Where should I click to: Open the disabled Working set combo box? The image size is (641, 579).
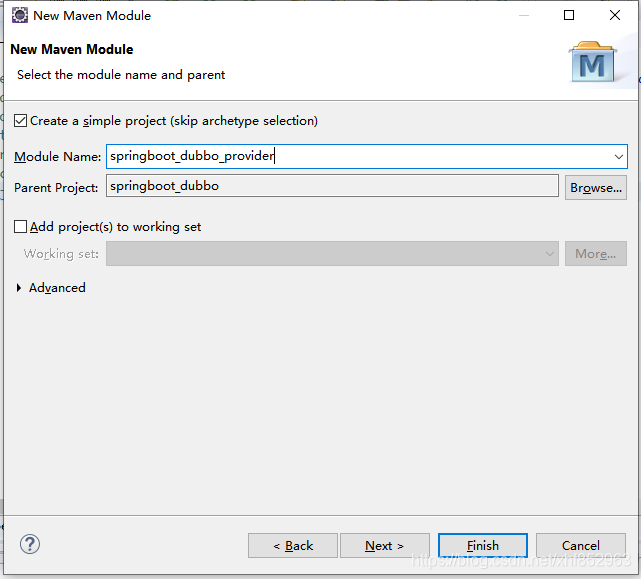pos(332,254)
